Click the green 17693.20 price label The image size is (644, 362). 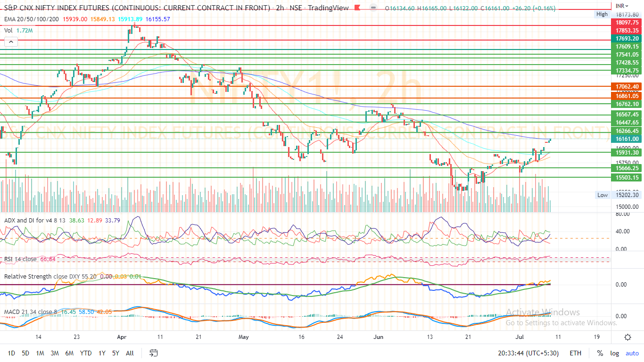[x=627, y=39]
